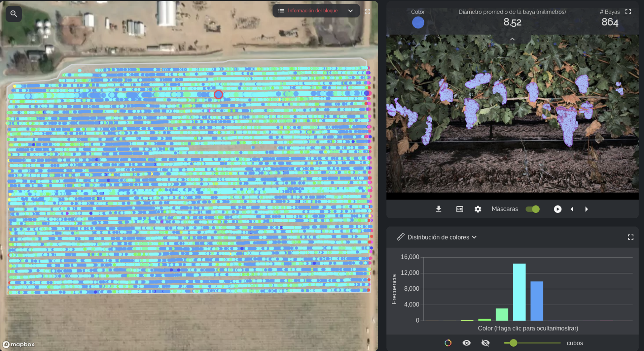Image resolution: width=644 pixels, height=351 pixels.
Task: Expand the color distribution chart fullscreen
Action: coord(630,237)
